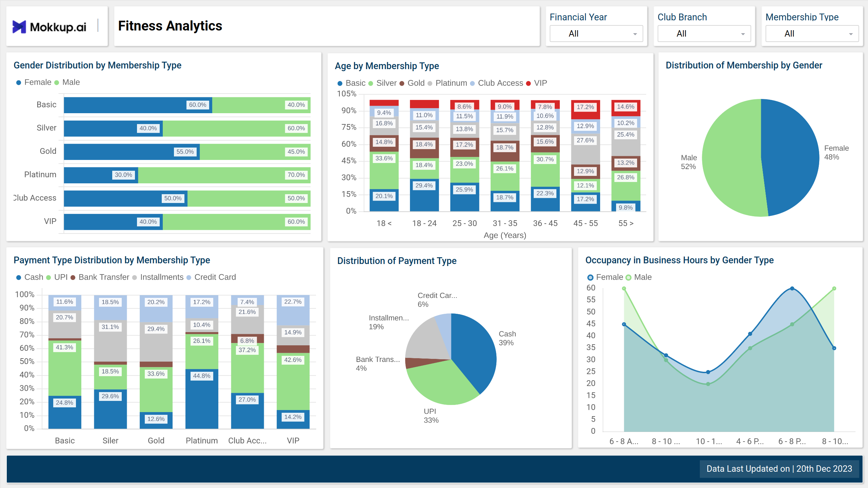Viewport: 868px width, 488px height.
Task: Click the 17.2% VIP segment in 45 - 55
Action: pyautogui.click(x=586, y=110)
